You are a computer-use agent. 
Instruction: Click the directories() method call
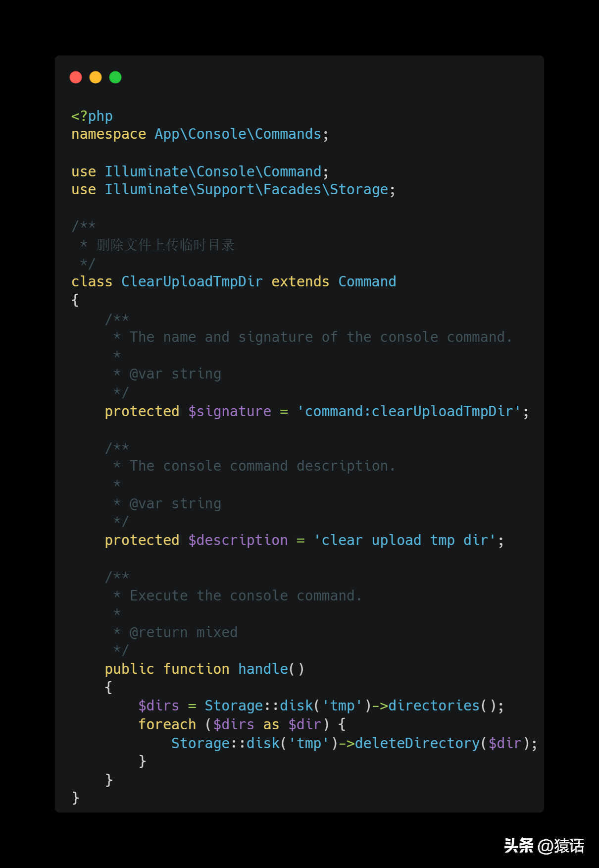click(x=442, y=706)
